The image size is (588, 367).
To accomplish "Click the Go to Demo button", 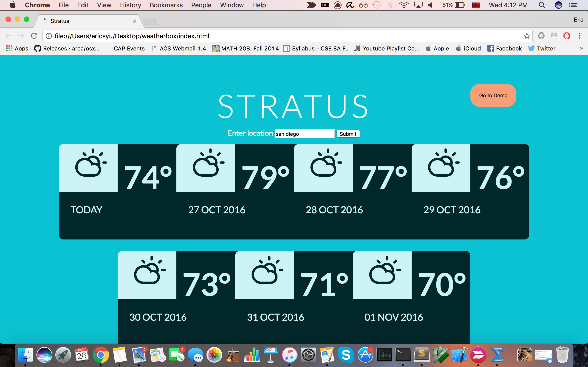I will click(x=493, y=95).
